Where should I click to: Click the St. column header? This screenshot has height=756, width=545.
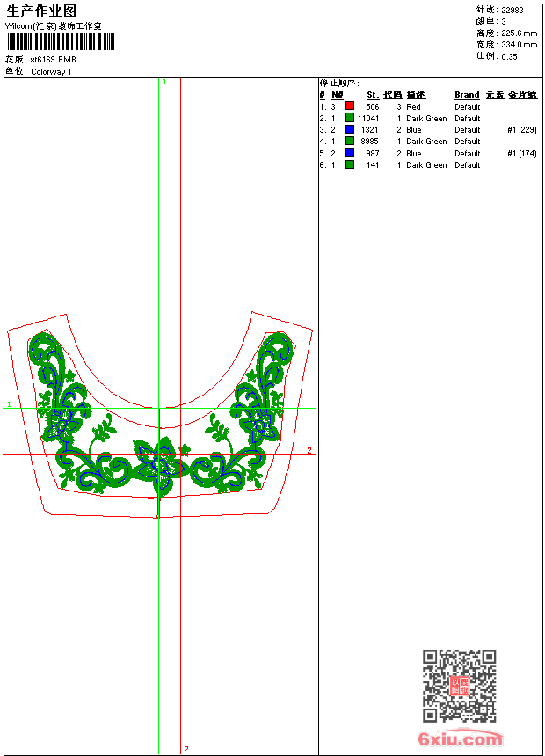[x=373, y=95]
